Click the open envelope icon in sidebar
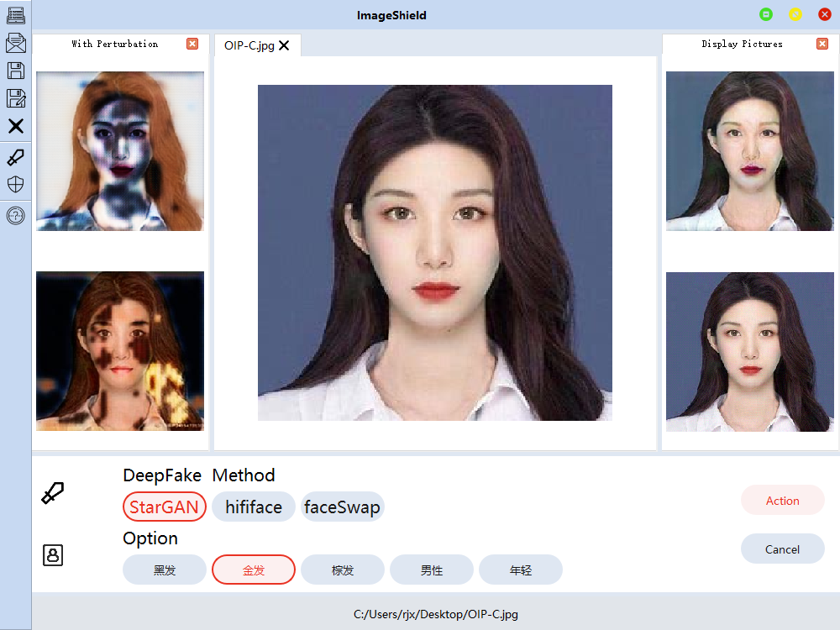840x630 pixels. (15, 42)
